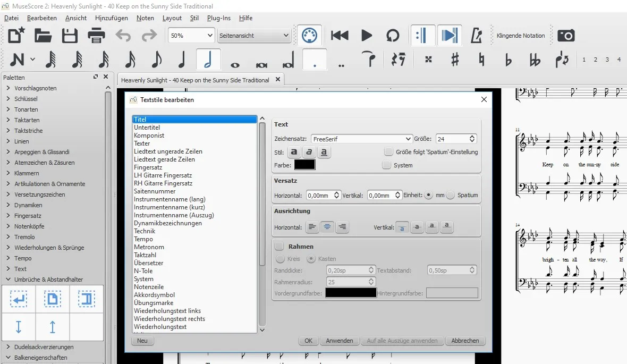This screenshot has height=364, width=627.
Task: Toggle italic text style button
Action: pyautogui.click(x=309, y=152)
